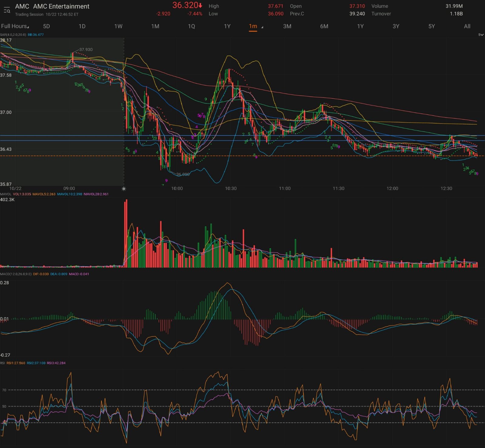
Task: Select the 1M candle interval tab
Action: click(155, 26)
